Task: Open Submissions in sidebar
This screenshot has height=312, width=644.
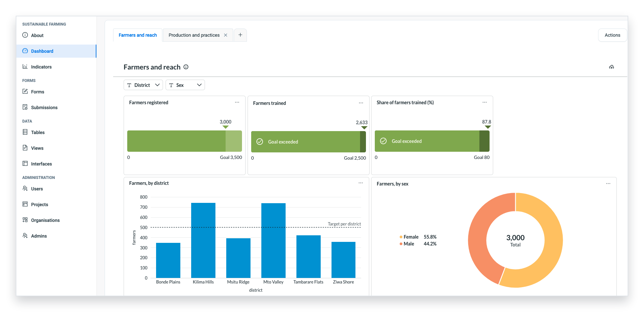Action: click(56, 107)
